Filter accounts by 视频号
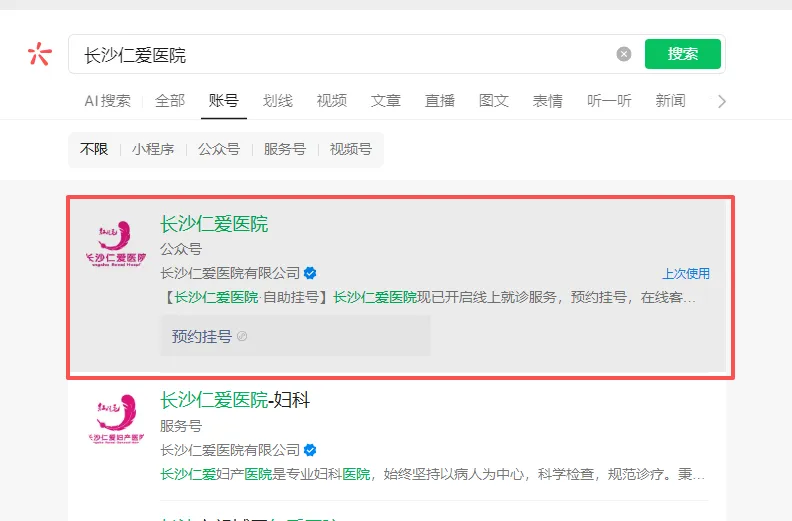 pyautogui.click(x=351, y=149)
